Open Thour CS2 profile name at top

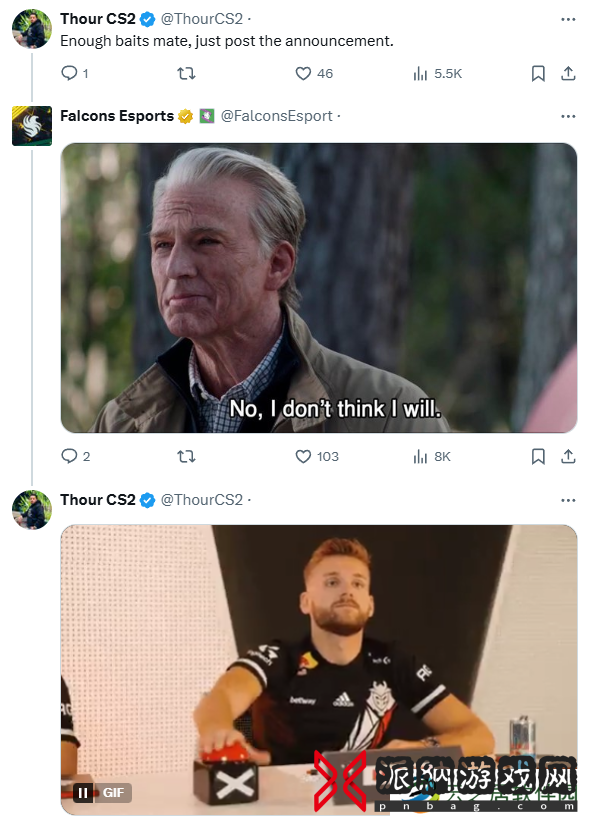point(98,19)
